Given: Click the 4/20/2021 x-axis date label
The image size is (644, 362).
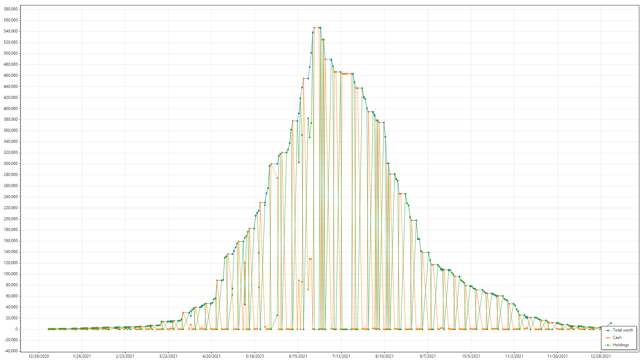Looking at the screenshot, I should [211, 356].
